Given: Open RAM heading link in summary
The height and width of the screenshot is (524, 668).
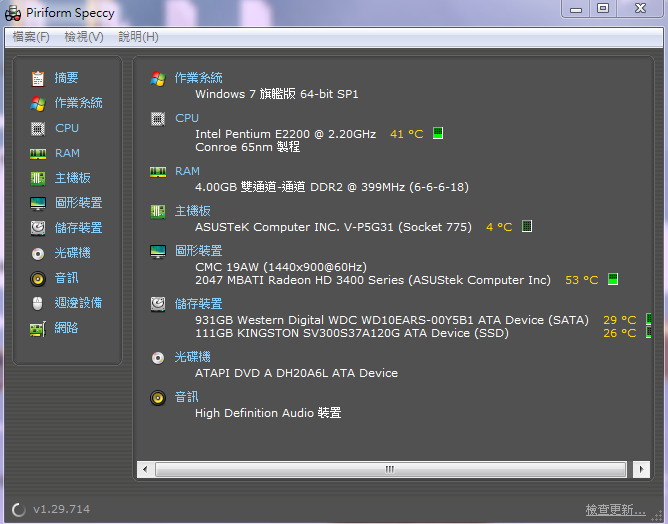Looking at the screenshot, I should [187, 171].
